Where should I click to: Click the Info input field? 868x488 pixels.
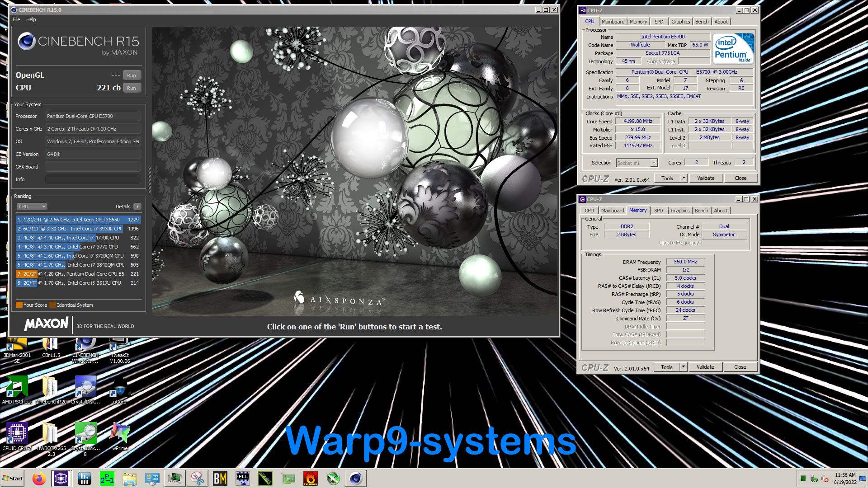click(x=93, y=179)
